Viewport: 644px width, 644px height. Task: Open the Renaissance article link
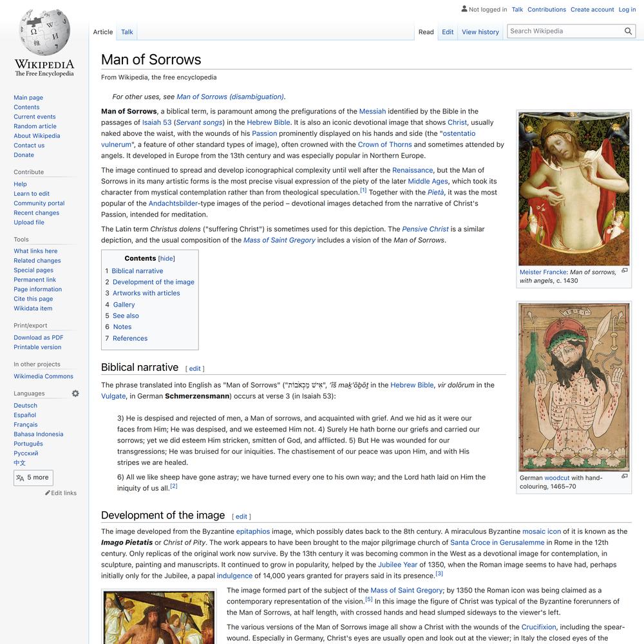pyautogui.click(x=412, y=170)
